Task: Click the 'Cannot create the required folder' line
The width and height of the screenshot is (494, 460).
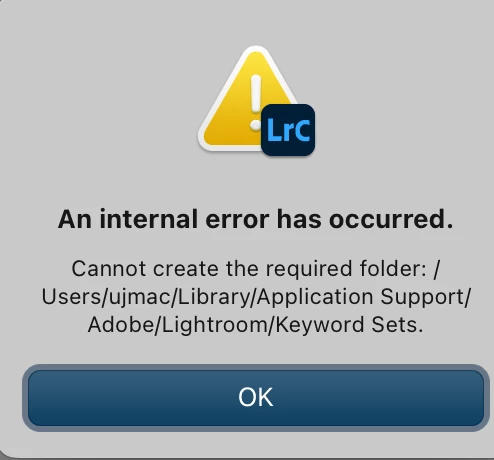Action: (x=256, y=269)
